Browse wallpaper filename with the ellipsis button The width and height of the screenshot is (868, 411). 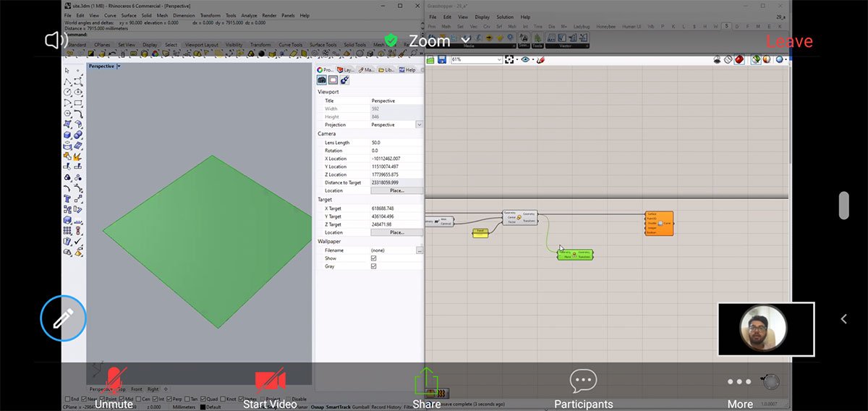(x=420, y=250)
